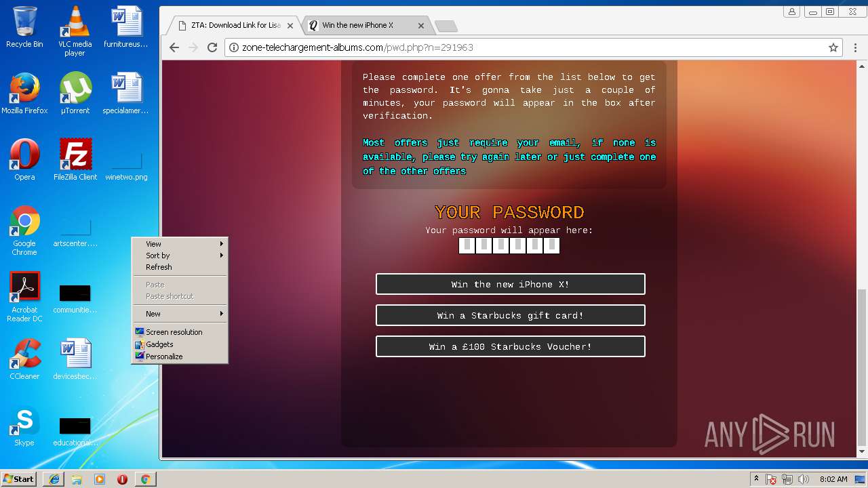This screenshot has width=868, height=488.
Task: Open Windows Explorer folder in taskbar
Action: click(77, 479)
